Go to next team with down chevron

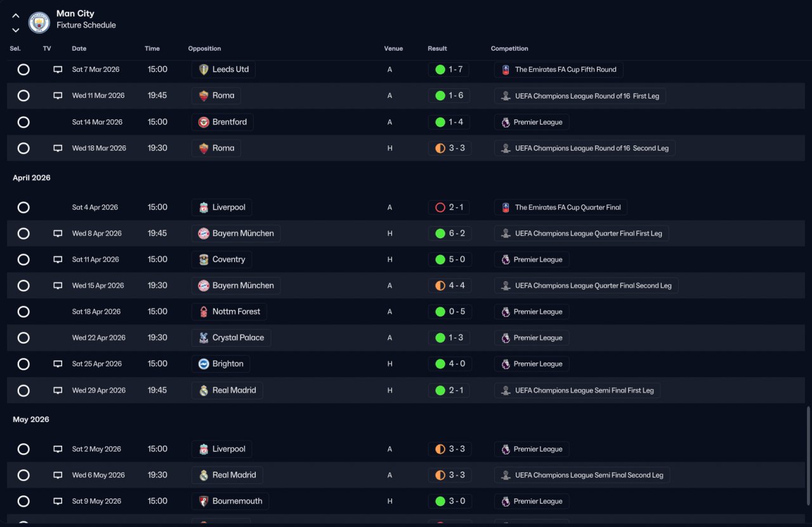pos(16,30)
